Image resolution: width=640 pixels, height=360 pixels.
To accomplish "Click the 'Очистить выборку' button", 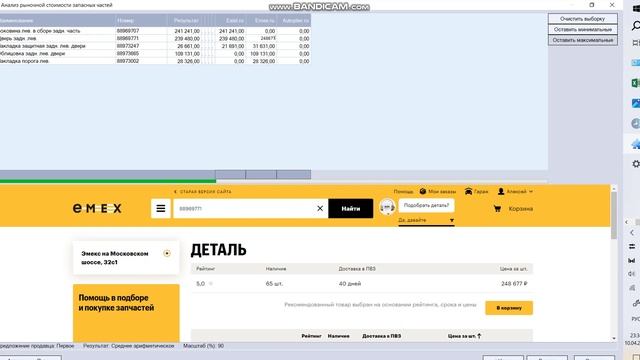I will point(582,19).
